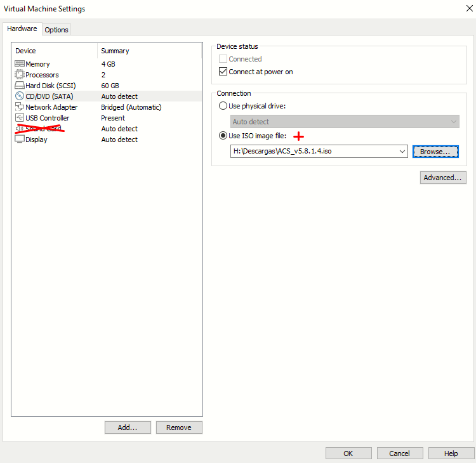The image size is (476, 463).
Task: Select the Use ISO image file radio button
Action: click(x=223, y=136)
